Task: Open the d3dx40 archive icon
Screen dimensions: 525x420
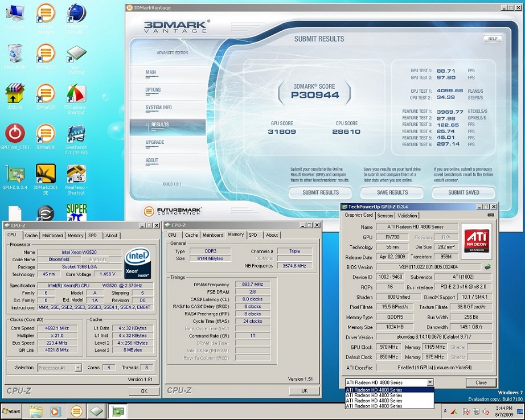Action: 15,96
